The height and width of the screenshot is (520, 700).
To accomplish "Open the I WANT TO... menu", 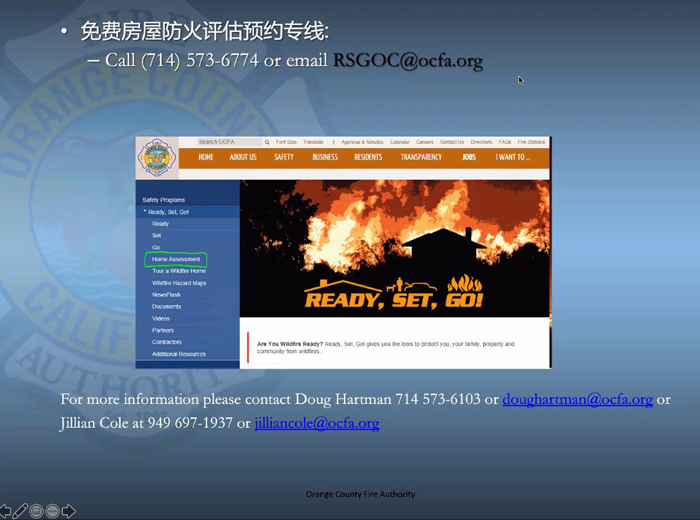I will [x=513, y=157].
